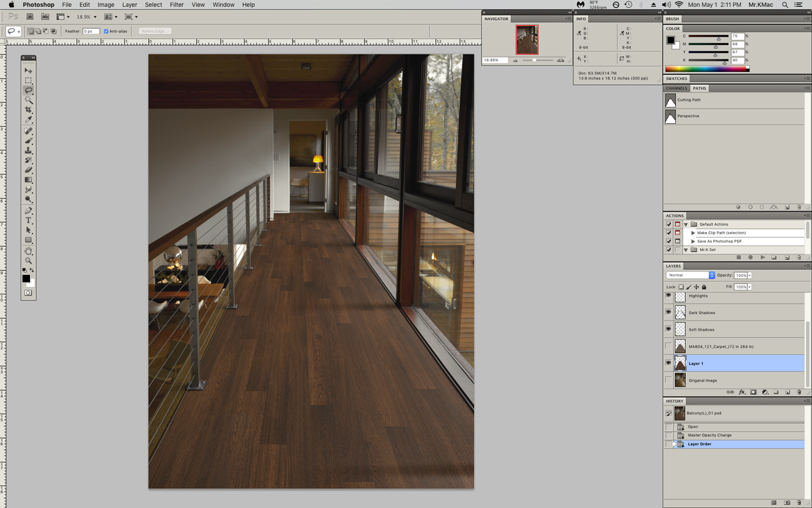Screen dimensions: 812x508
Task: Switch to the Channels tab
Action: click(x=676, y=89)
